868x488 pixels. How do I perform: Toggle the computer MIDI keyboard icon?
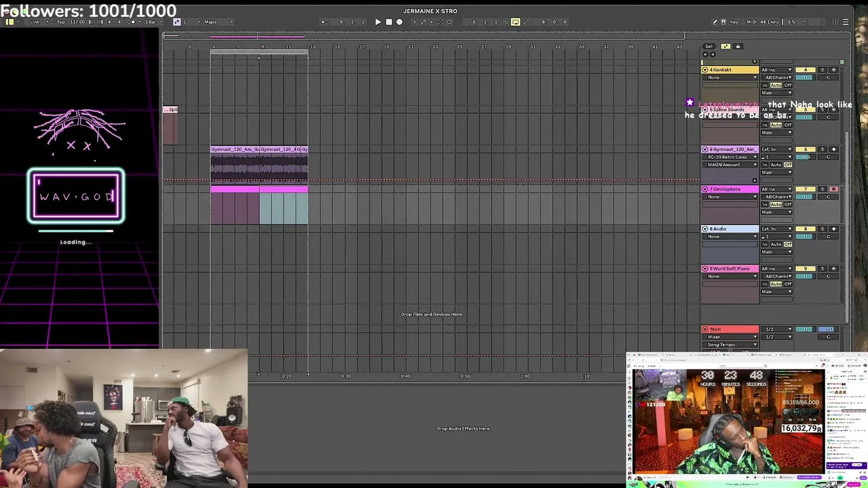click(x=724, y=22)
